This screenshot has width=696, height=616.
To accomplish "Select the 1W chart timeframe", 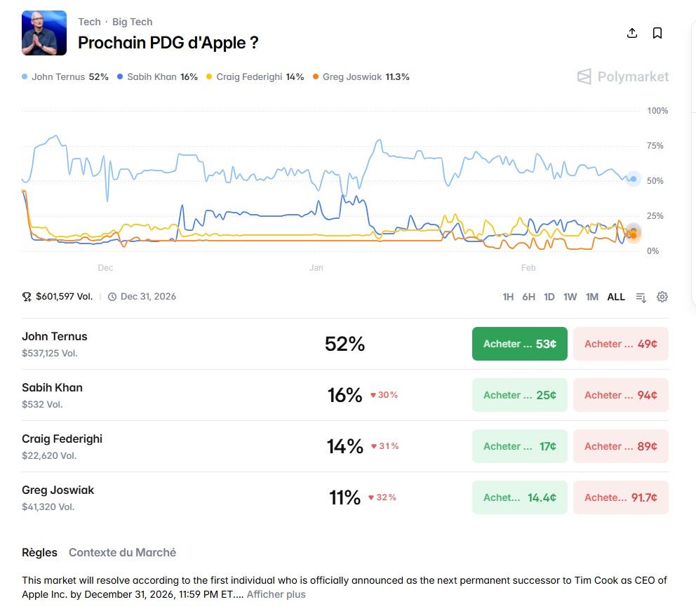I will 570,297.
